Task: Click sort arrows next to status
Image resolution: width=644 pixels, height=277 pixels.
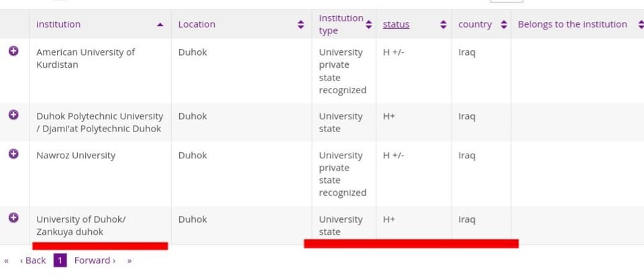Action: (x=443, y=24)
